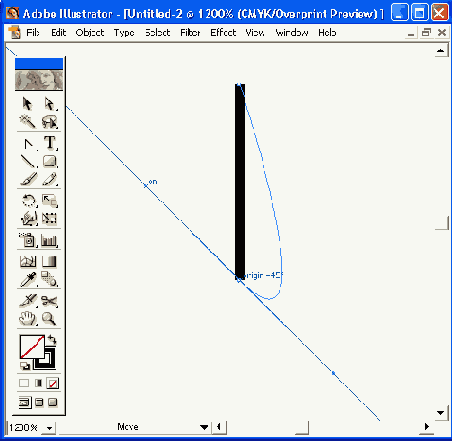Expand the status bar Move popup arrow
The width and height of the screenshot is (452, 441).
click(x=204, y=427)
